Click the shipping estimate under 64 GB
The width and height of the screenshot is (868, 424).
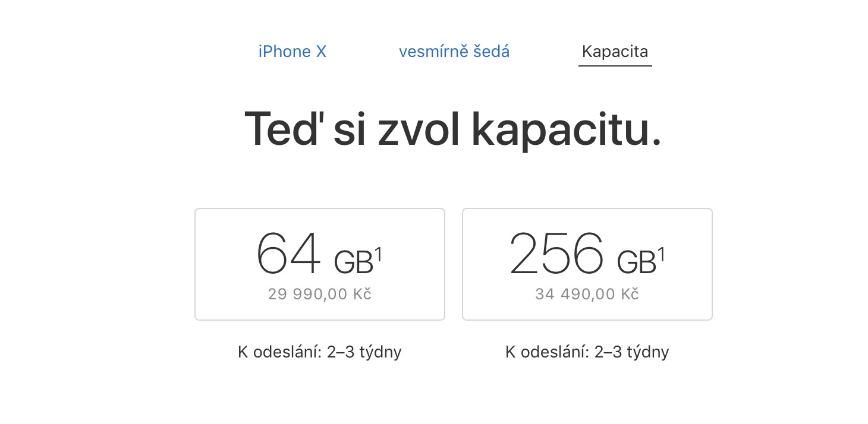coord(319,352)
